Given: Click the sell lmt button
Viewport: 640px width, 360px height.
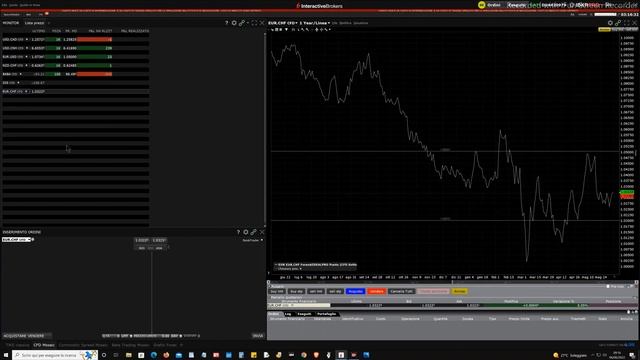Looking at the screenshot, I should point(316,291).
